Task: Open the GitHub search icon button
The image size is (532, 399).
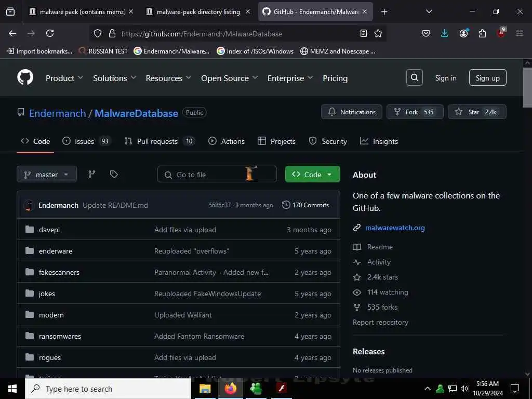Action: click(x=414, y=78)
